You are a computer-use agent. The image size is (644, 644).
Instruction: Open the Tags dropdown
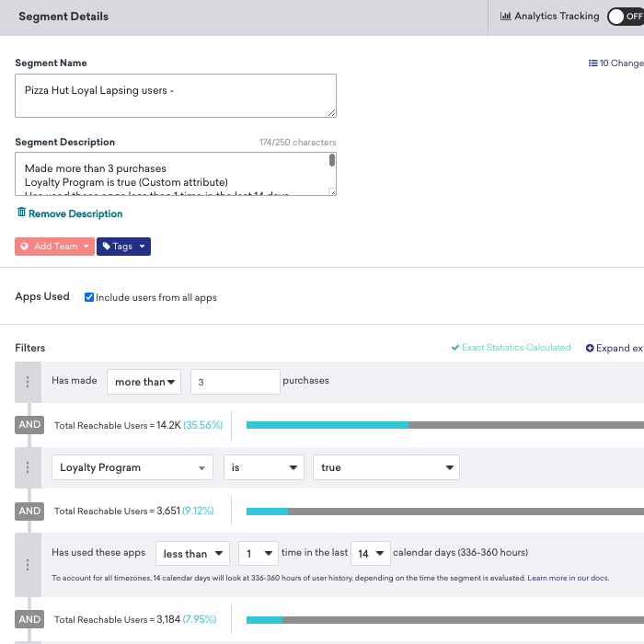point(122,247)
